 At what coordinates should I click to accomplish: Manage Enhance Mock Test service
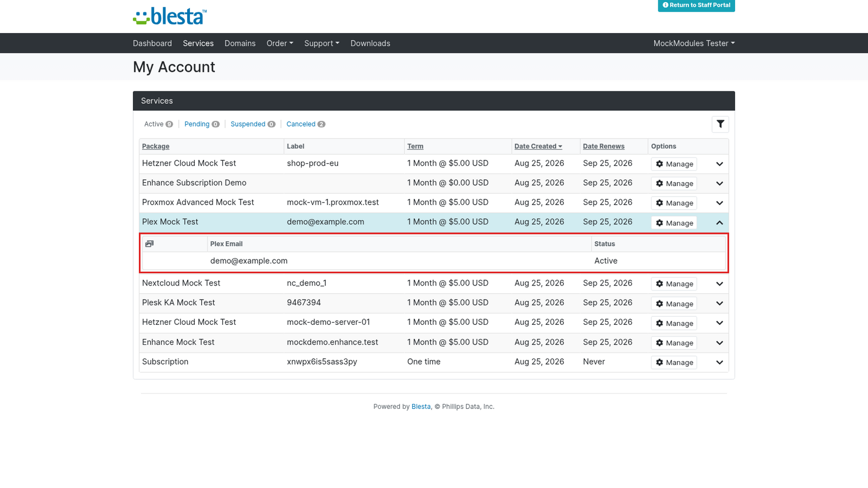pos(674,343)
